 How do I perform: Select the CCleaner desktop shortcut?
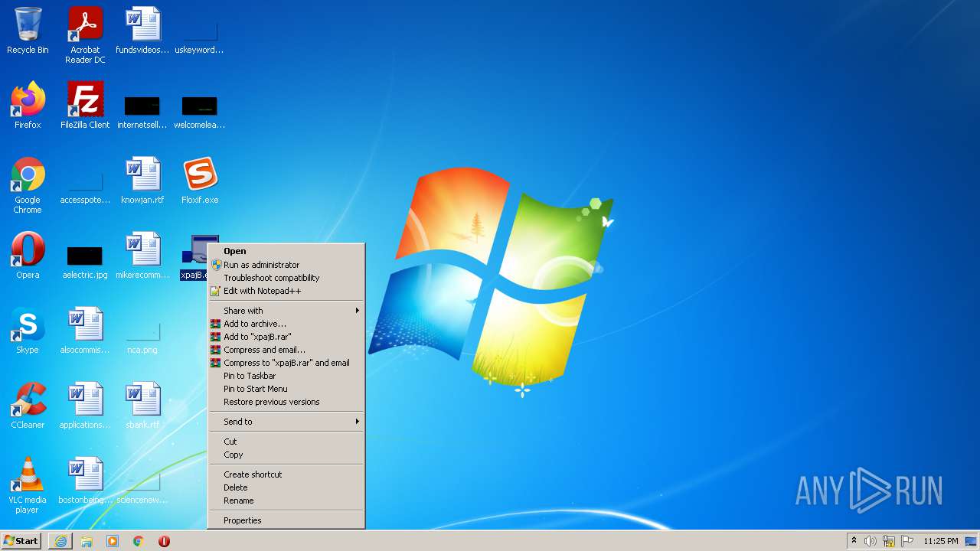coord(28,406)
